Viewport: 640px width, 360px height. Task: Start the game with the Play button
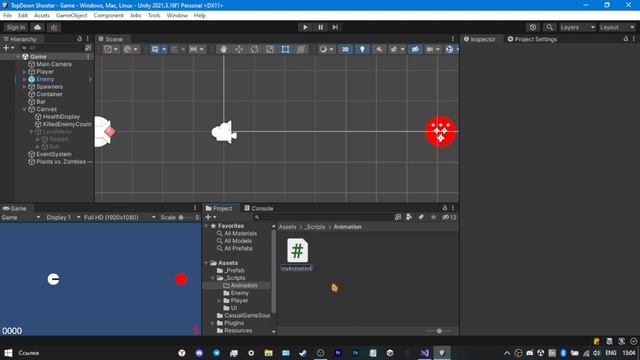[305, 27]
